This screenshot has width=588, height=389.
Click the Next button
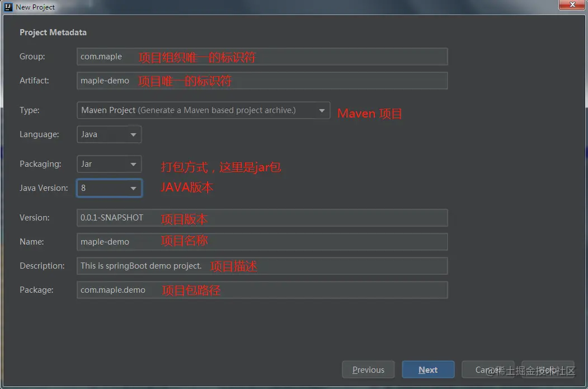tap(428, 370)
